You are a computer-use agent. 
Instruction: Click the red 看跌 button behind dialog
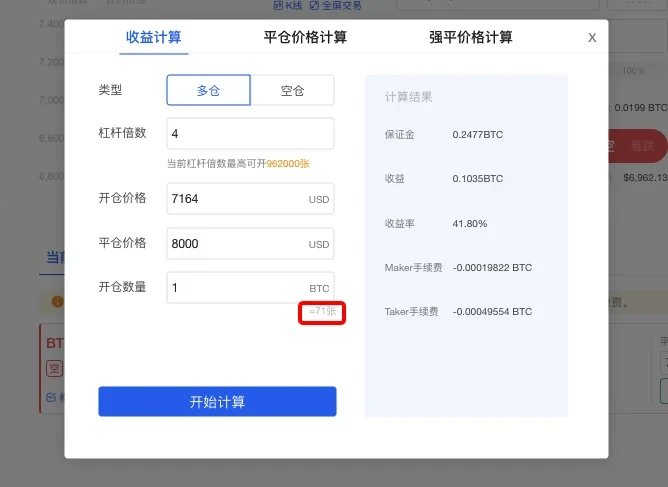click(641, 146)
